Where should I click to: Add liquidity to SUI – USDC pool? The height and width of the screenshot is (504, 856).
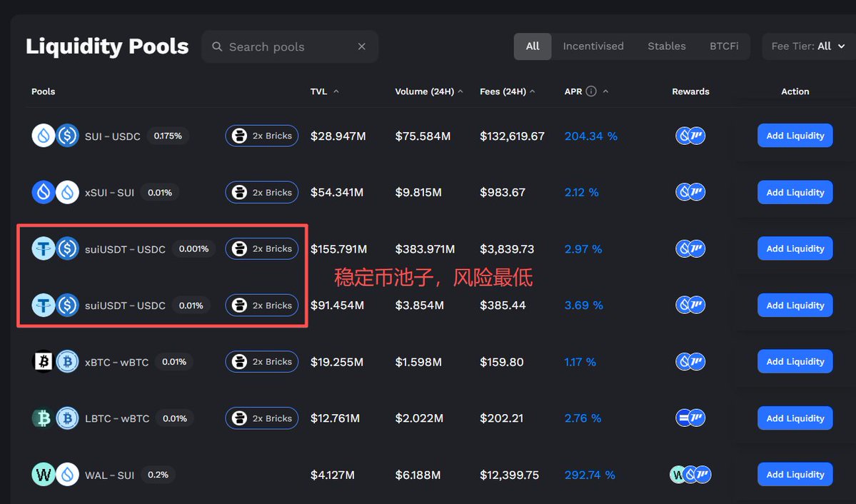(x=795, y=136)
